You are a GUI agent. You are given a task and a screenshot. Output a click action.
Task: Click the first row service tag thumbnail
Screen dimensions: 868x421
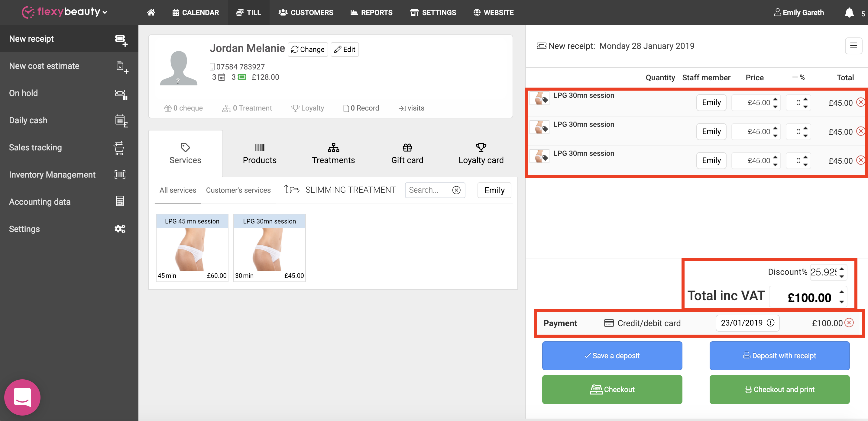539,99
